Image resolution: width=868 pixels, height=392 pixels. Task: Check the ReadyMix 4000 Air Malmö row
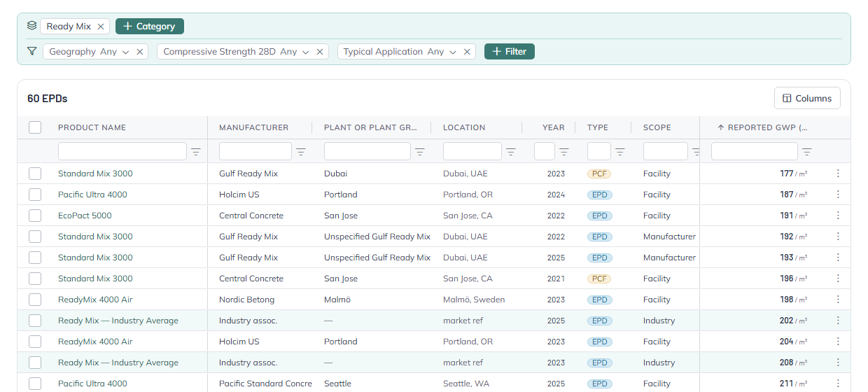[35, 300]
